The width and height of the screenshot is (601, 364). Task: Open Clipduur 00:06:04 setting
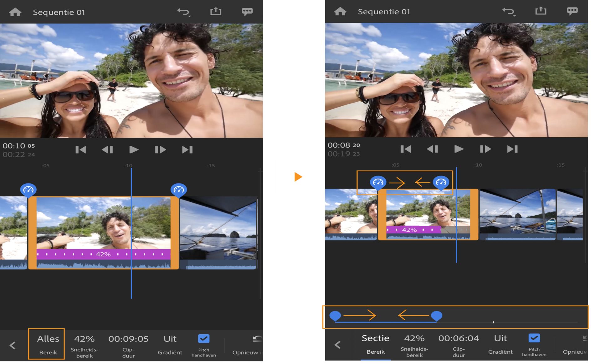[458, 344]
